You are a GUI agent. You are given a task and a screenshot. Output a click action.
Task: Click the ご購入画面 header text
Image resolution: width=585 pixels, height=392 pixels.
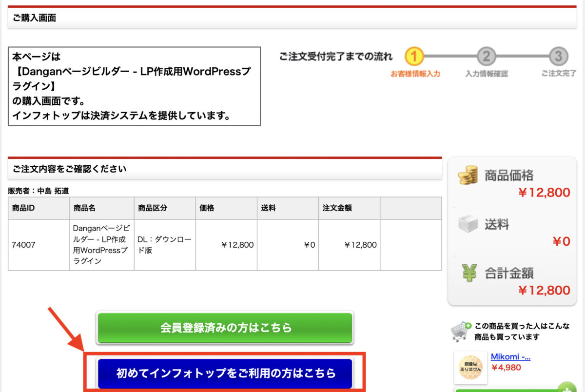point(35,18)
